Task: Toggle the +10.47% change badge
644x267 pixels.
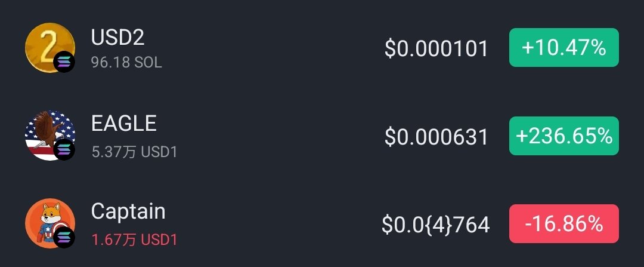Action: pyautogui.click(x=564, y=48)
